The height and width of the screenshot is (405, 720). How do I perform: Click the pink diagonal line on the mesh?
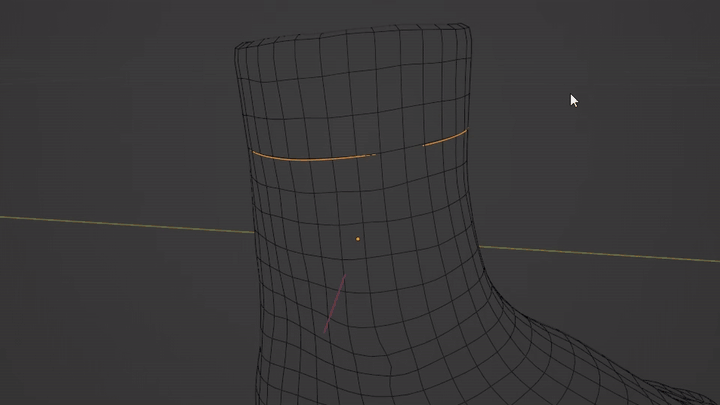click(x=335, y=304)
